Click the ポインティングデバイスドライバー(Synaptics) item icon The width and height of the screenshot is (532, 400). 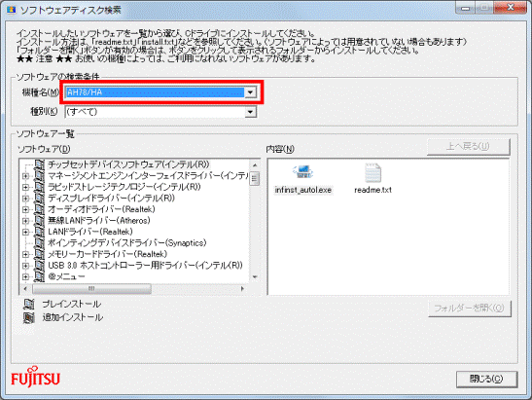39,242
